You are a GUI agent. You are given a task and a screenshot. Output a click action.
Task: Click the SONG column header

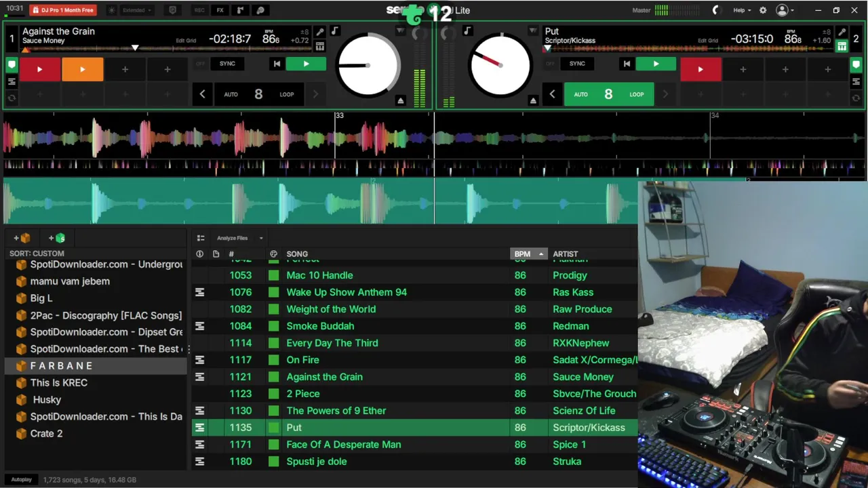pos(297,254)
